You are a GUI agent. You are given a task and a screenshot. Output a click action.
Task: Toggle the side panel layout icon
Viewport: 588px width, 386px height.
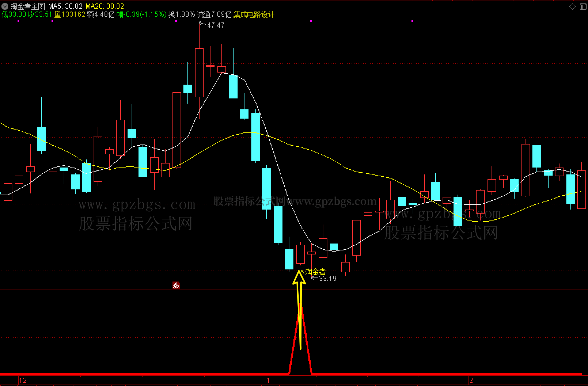(583, 6)
